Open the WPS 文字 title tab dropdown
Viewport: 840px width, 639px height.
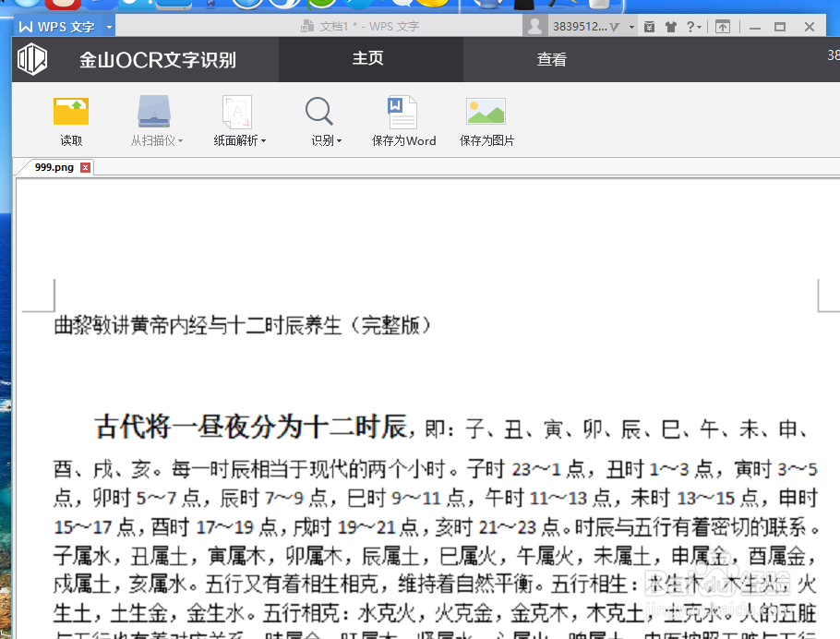[108, 26]
